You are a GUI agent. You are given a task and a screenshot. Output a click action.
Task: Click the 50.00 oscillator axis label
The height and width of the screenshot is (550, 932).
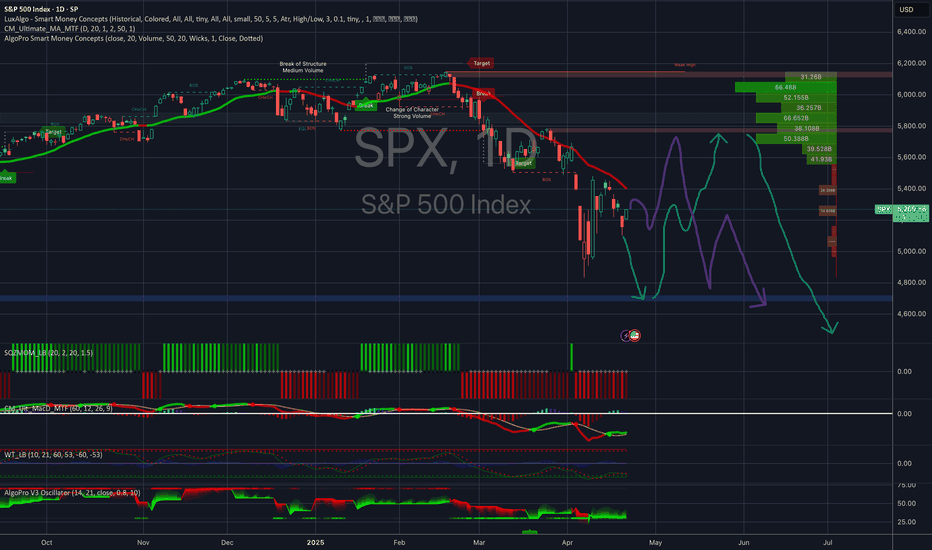(906, 504)
